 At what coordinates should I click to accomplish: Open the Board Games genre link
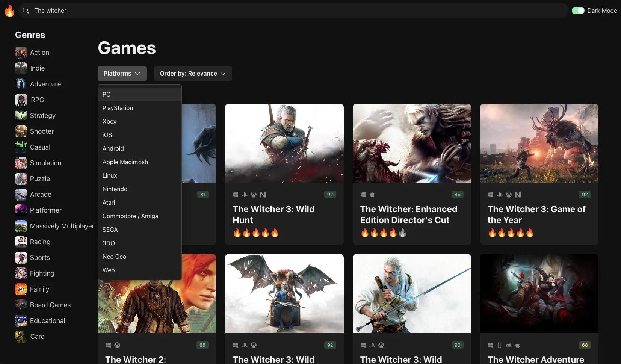tap(50, 305)
